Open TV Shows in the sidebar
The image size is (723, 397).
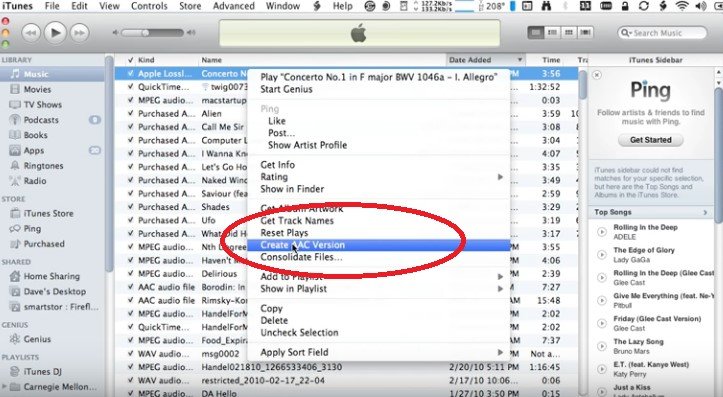(42, 105)
